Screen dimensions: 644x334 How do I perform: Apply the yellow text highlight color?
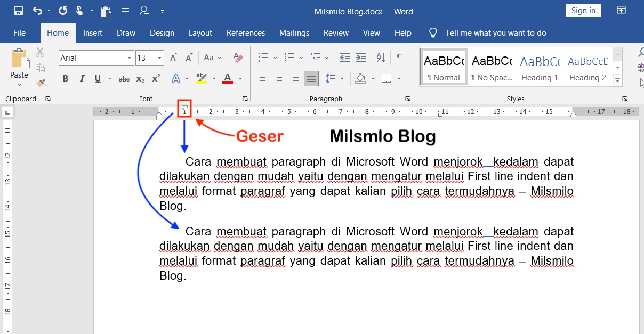(202, 79)
